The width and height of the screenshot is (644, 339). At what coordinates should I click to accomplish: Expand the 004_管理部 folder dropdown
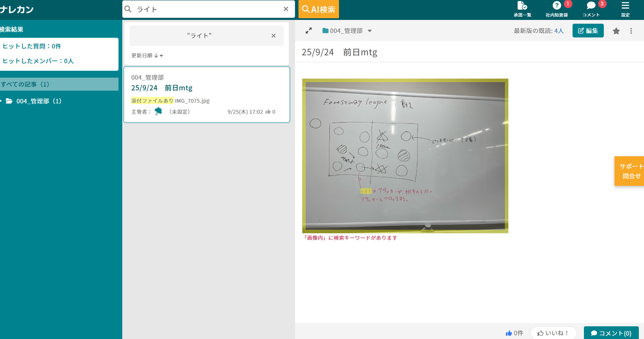[x=370, y=31]
